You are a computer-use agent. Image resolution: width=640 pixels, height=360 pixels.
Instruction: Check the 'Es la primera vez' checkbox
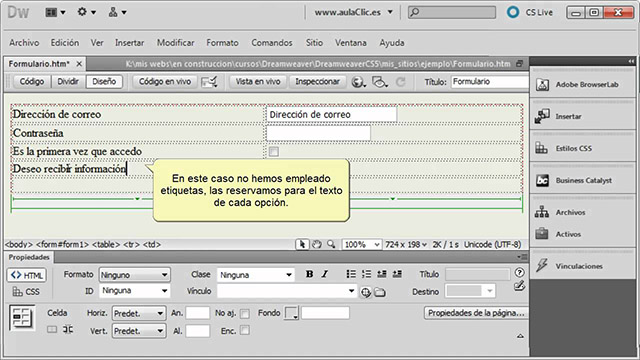click(273, 152)
